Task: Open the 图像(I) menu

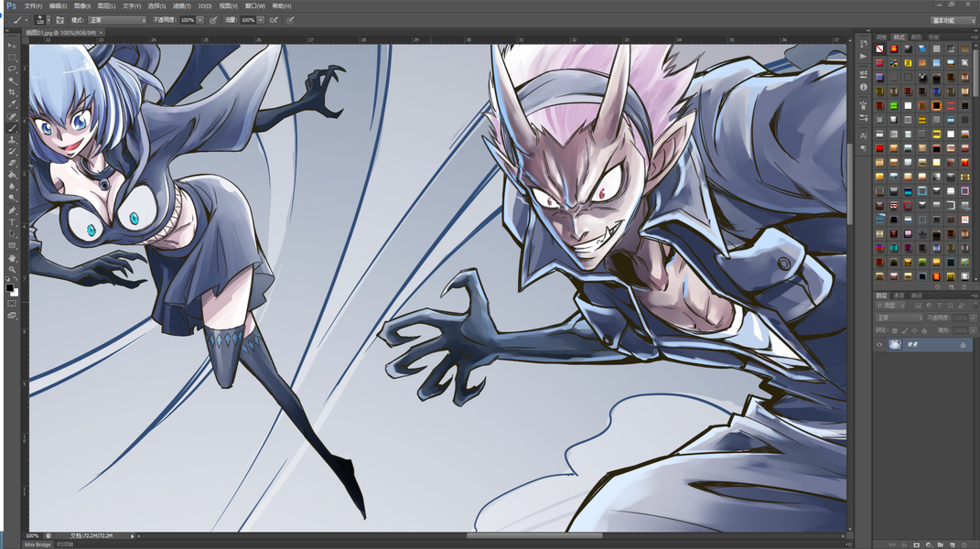Action: [x=82, y=5]
